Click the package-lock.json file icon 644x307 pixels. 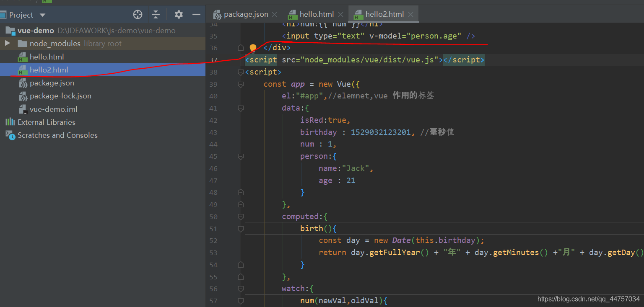(x=23, y=96)
